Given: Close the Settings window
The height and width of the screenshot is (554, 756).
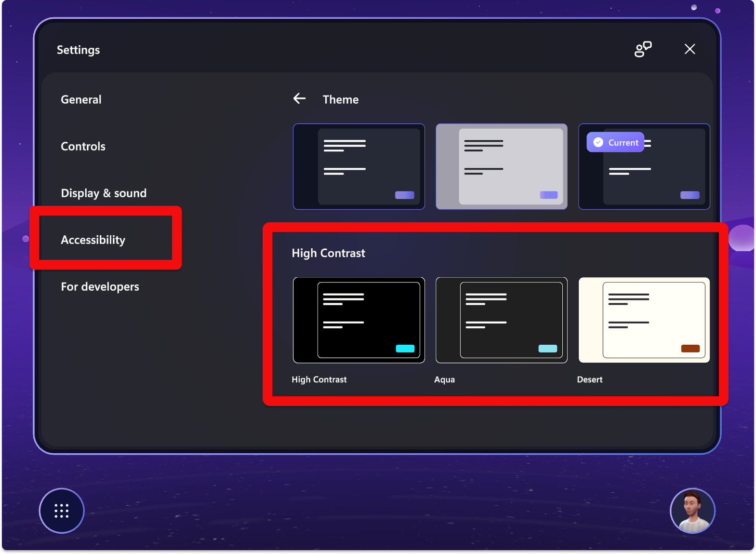Looking at the screenshot, I should tap(690, 49).
